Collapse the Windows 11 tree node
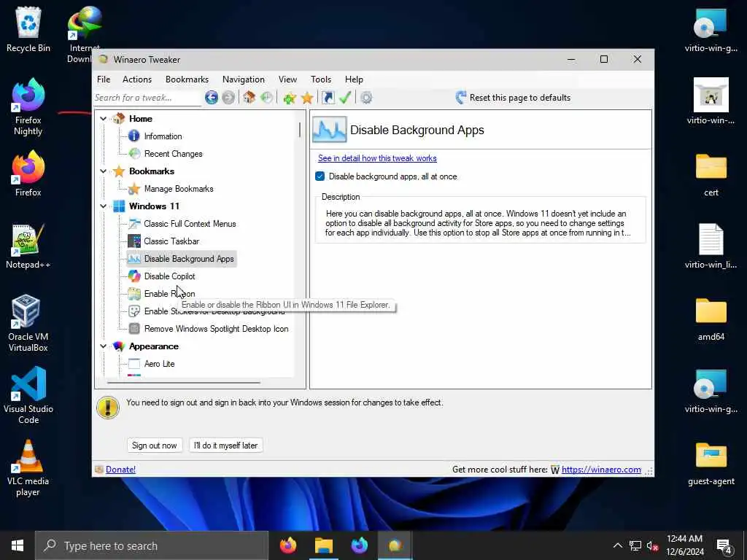The height and width of the screenshot is (560, 747). (104, 206)
